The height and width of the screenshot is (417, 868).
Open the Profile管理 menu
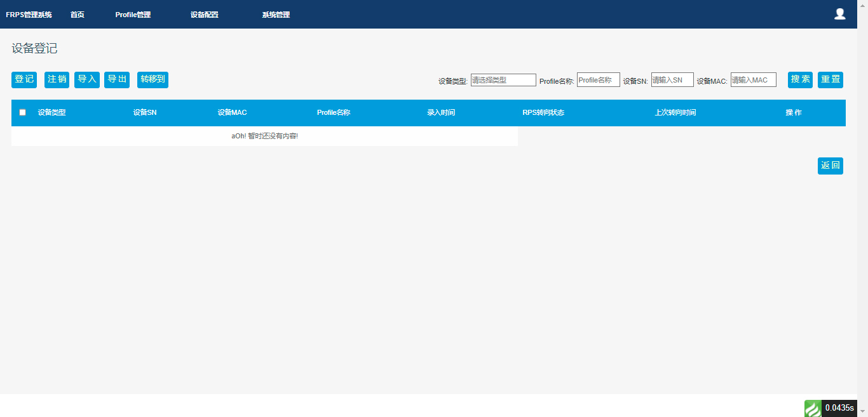pyautogui.click(x=133, y=15)
